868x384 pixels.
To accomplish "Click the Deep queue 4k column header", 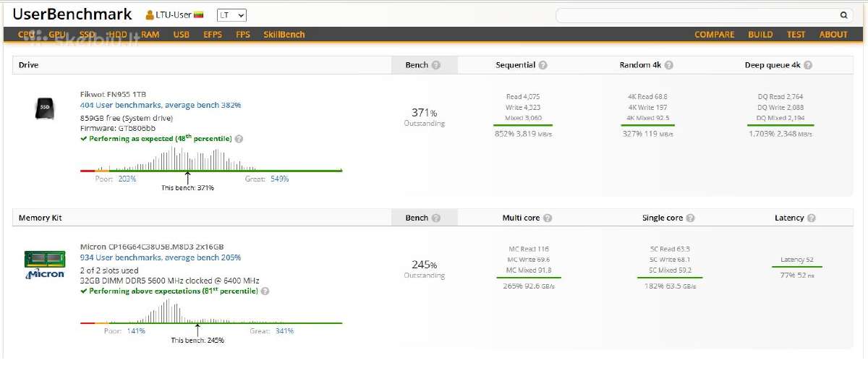I will (x=773, y=65).
